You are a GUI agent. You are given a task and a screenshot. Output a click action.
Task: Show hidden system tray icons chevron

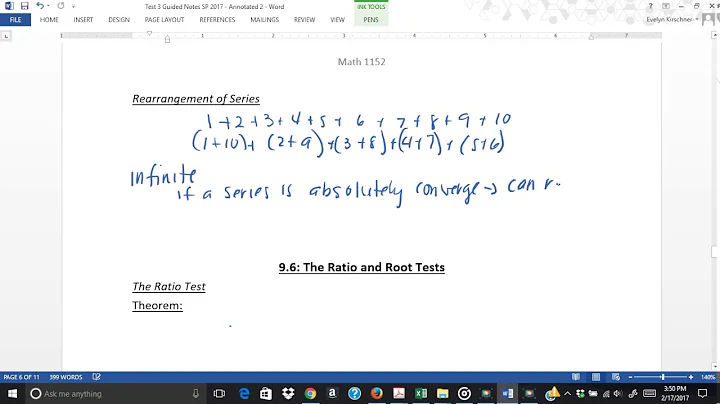pyautogui.click(x=568, y=393)
